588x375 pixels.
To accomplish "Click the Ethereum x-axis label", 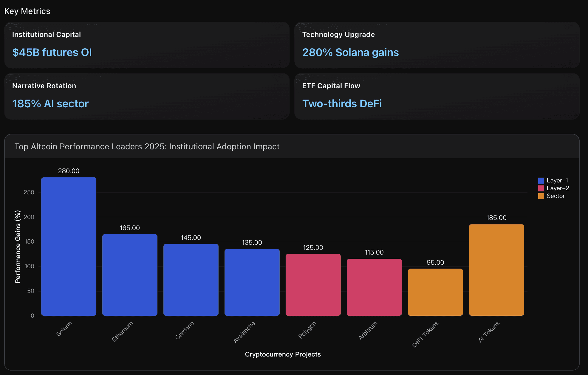I will [x=122, y=331].
